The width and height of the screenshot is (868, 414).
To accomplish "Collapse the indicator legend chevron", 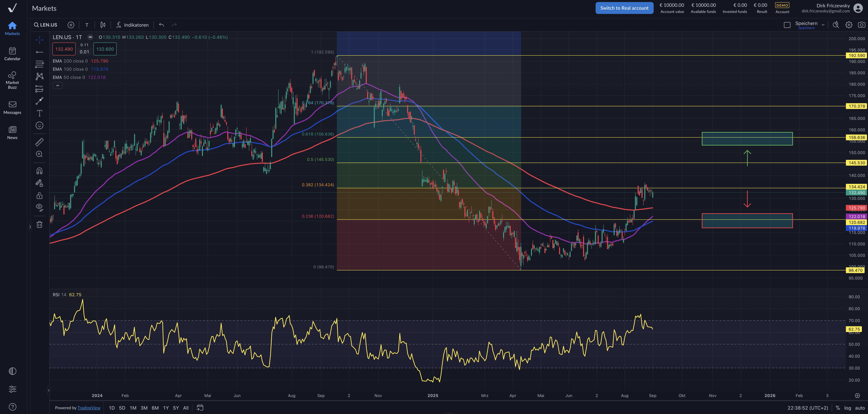I will click(x=58, y=86).
